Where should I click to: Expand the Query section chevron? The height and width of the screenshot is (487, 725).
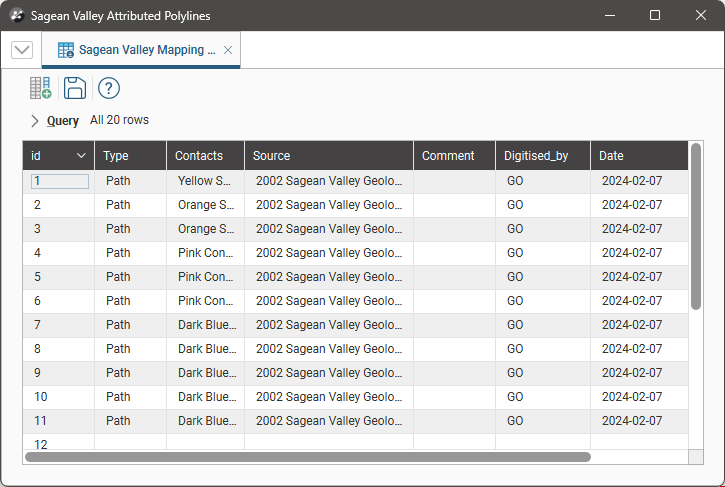35,121
